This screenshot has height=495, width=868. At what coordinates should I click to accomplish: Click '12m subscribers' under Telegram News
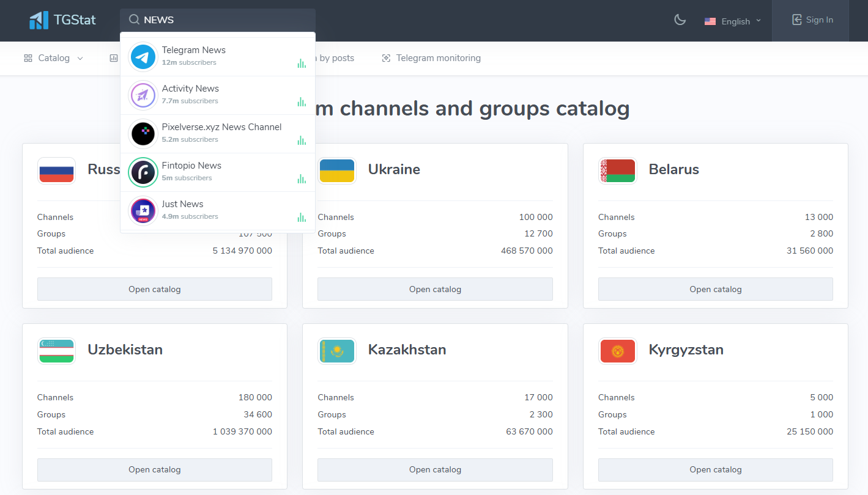point(189,62)
